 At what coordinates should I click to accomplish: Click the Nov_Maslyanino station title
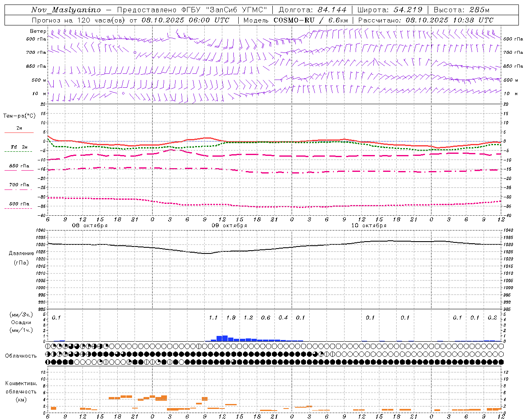coord(66,10)
